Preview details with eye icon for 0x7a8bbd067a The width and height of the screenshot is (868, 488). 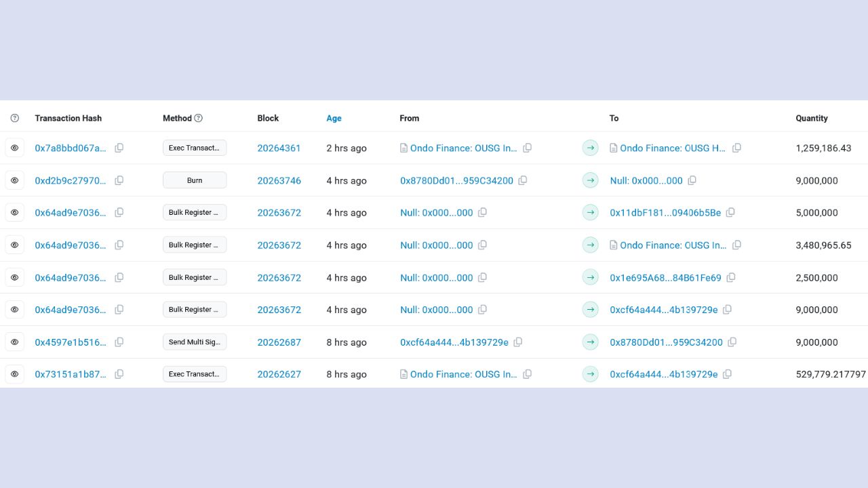pos(14,148)
